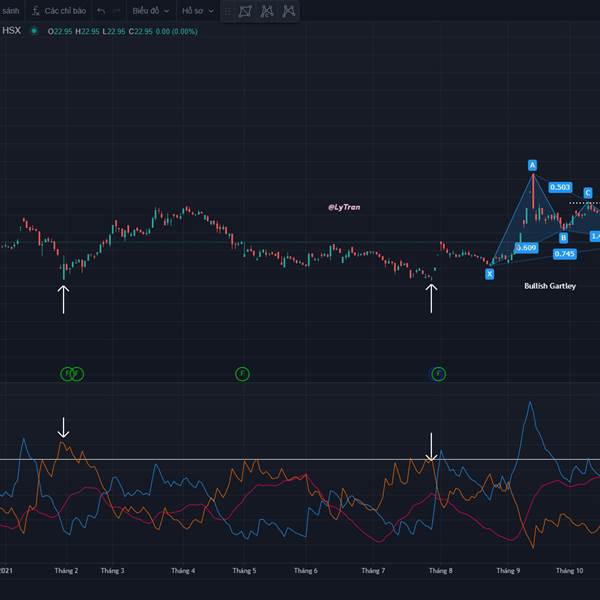Open the Các chỉ báo indicators panel
Viewport: 600px width, 600px height.
click(x=58, y=11)
